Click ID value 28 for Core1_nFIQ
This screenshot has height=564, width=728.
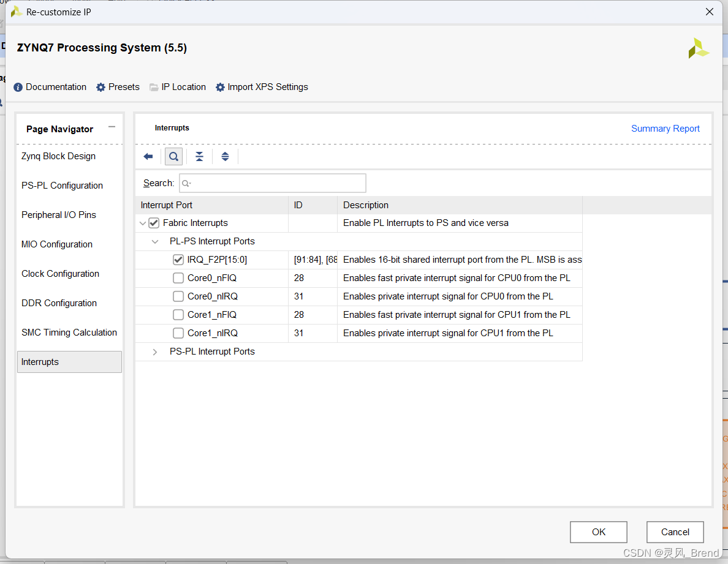299,315
